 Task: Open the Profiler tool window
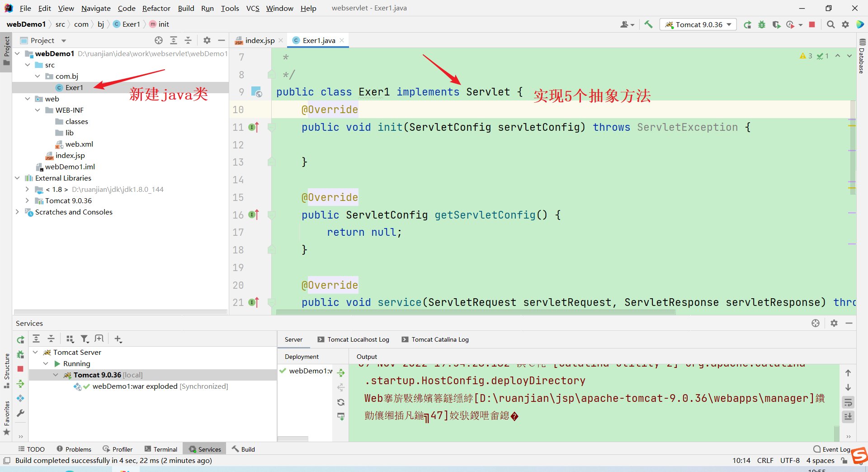(118, 449)
